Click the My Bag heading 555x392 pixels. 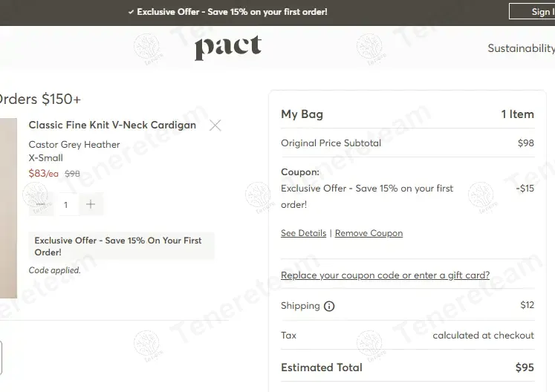302,114
